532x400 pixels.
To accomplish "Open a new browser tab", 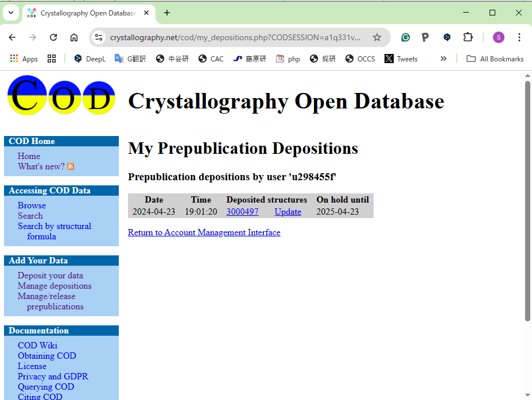I will (167, 13).
